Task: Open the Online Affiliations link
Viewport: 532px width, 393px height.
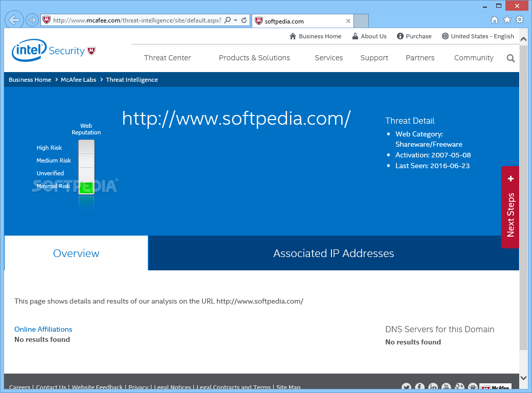Action: pos(43,329)
